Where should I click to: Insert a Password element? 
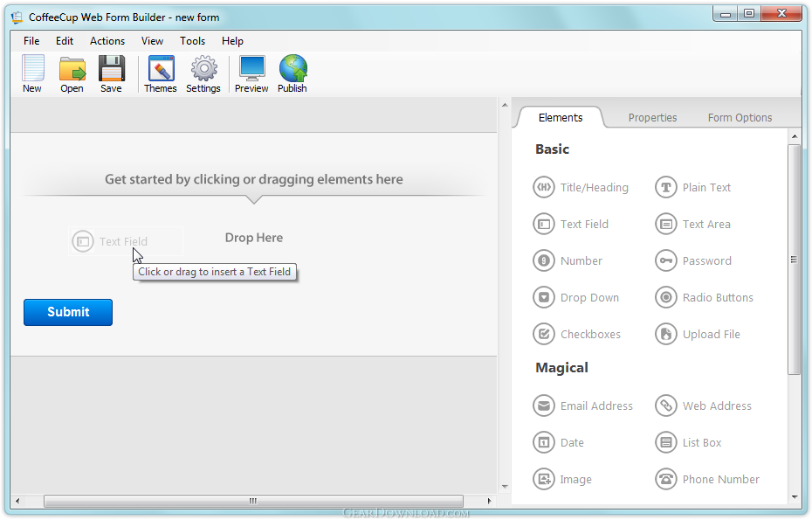click(693, 260)
